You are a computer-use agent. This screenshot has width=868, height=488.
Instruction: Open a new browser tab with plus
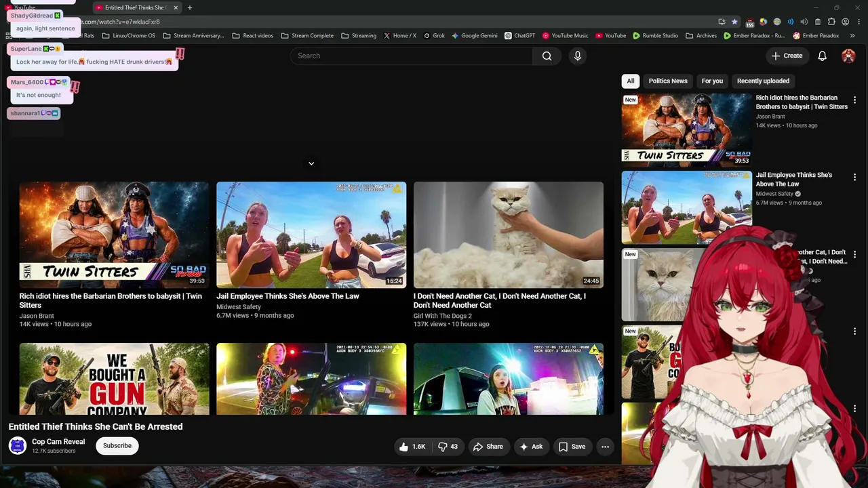190,7
